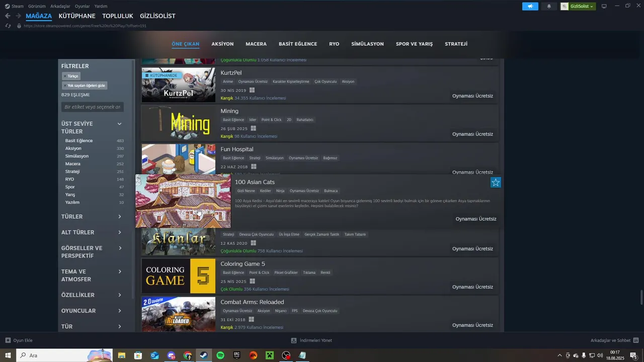Click Windows platform icon on Mining row

pos(253,129)
